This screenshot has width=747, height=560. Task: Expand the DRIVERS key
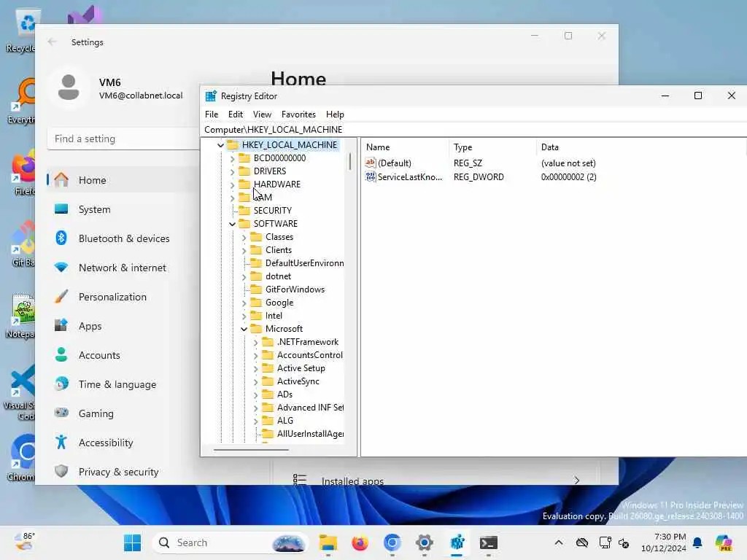tap(232, 171)
